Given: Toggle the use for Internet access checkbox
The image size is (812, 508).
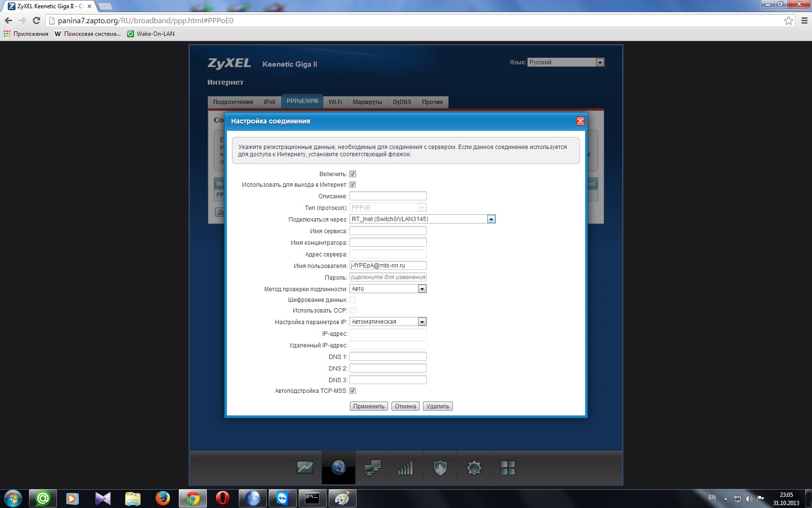Looking at the screenshot, I should coord(353,185).
